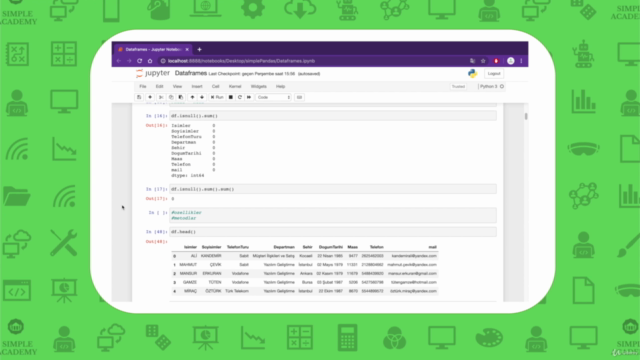Click the Soyisimler column header
The height and width of the screenshot is (360, 640).
tap(211, 247)
